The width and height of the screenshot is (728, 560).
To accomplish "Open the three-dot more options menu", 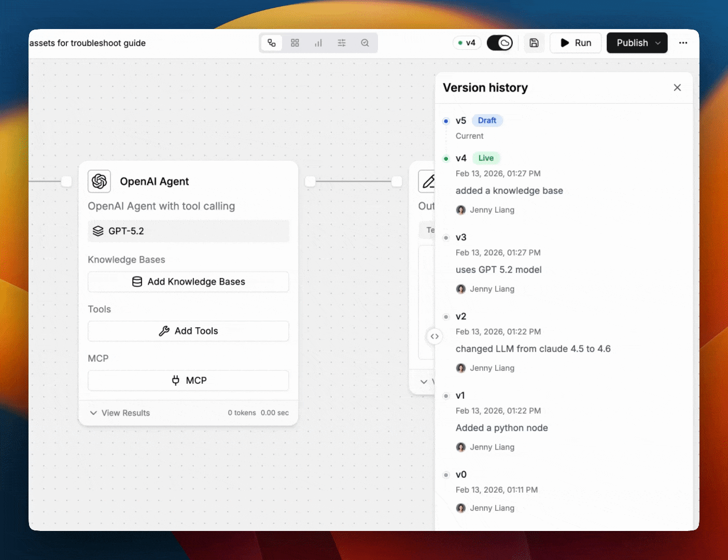I will coord(683,43).
